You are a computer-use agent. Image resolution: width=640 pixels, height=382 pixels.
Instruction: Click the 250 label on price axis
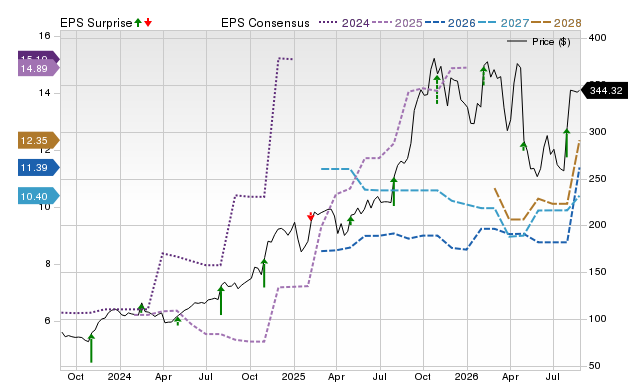point(598,179)
